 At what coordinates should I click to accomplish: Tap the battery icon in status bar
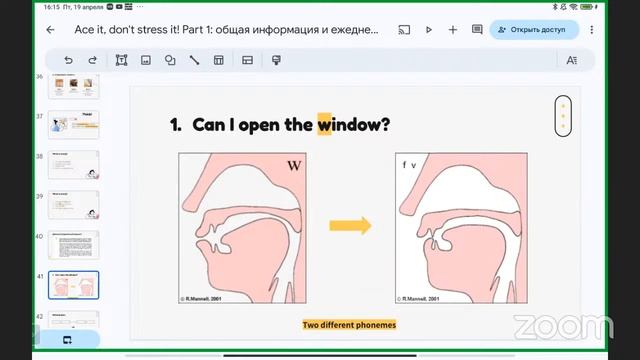(x=587, y=7)
